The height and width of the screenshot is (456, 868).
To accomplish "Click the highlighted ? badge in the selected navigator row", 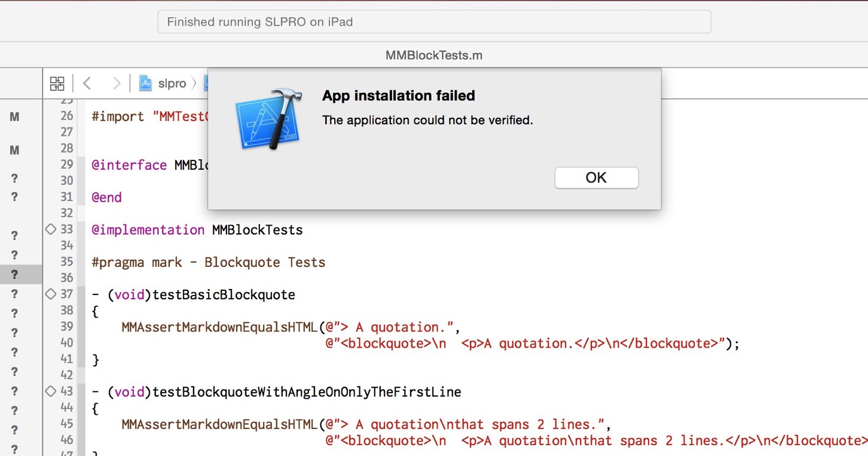I will pos(14,275).
